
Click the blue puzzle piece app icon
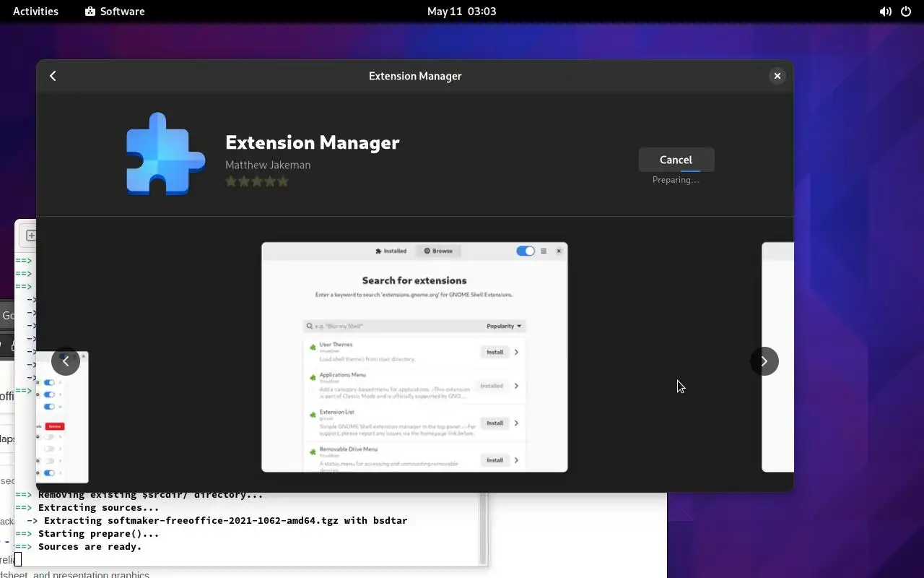pyautogui.click(x=166, y=153)
